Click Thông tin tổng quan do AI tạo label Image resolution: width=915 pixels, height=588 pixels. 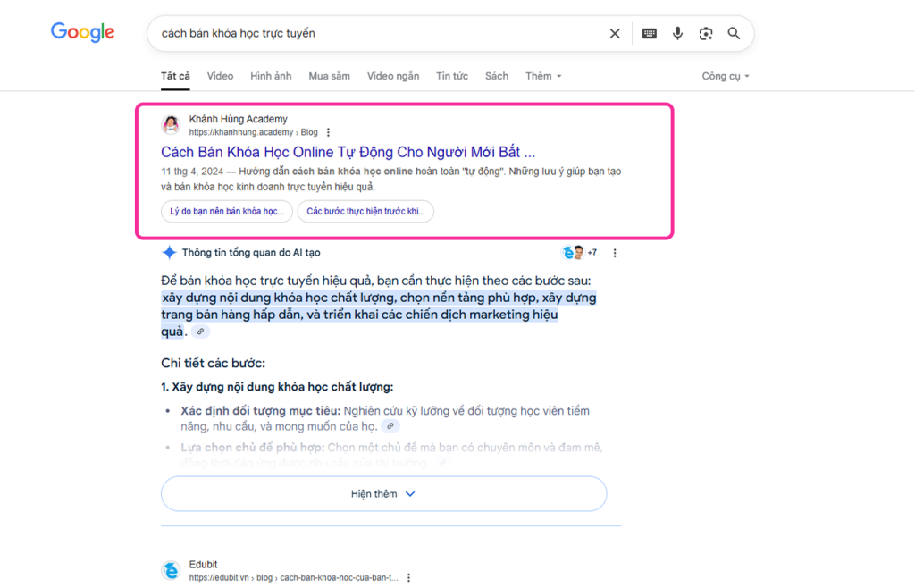pos(251,253)
